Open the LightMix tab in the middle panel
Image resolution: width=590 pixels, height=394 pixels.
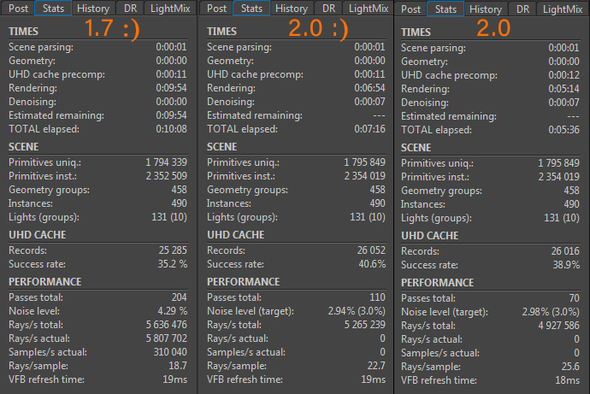pyautogui.click(x=368, y=8)
